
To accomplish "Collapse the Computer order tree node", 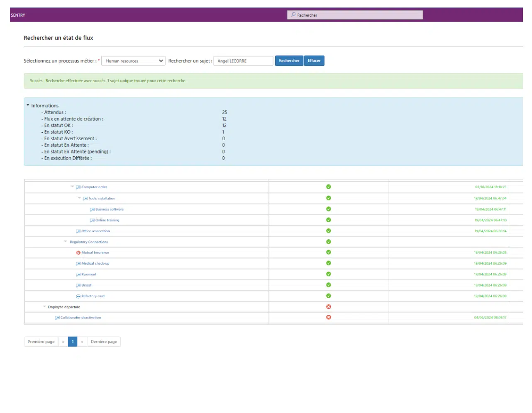I will [72, 187].
